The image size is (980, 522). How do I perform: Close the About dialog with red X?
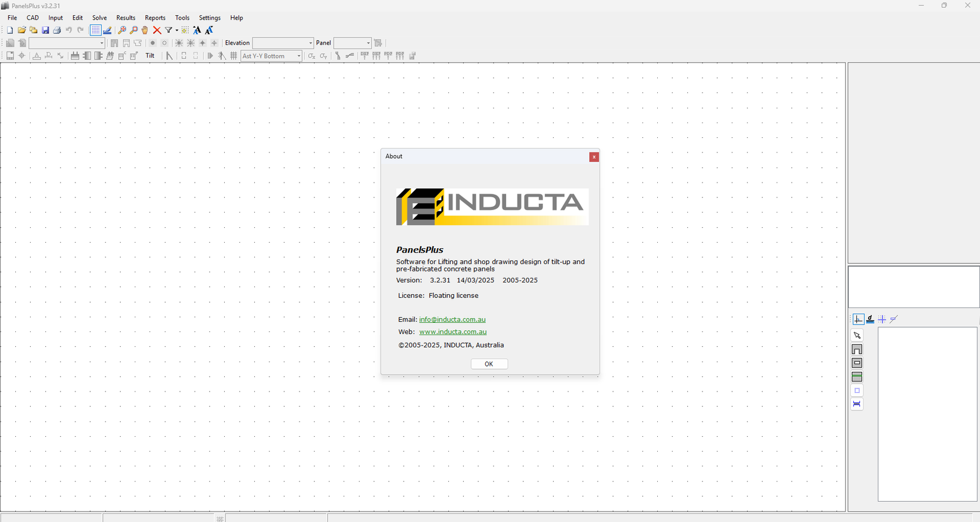594,157
